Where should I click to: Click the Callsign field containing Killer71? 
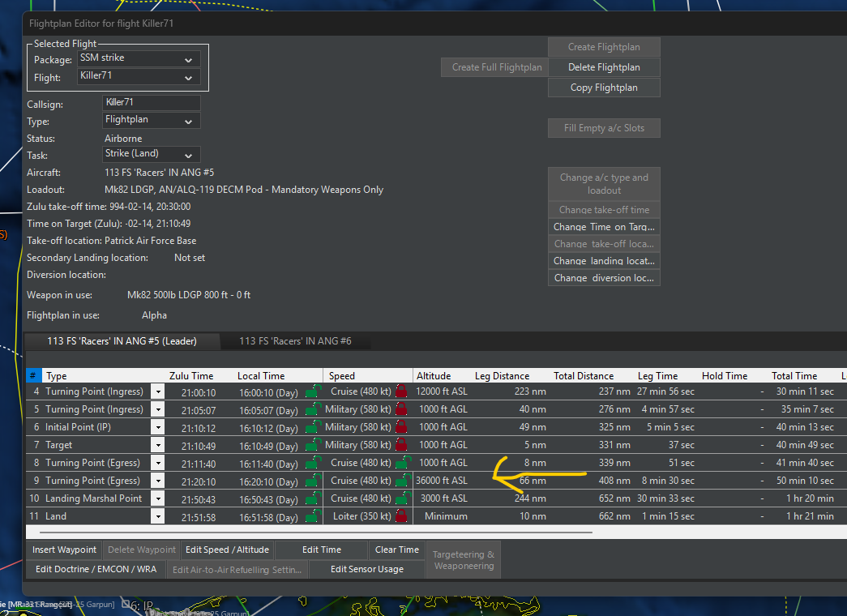tap(152, 103)
